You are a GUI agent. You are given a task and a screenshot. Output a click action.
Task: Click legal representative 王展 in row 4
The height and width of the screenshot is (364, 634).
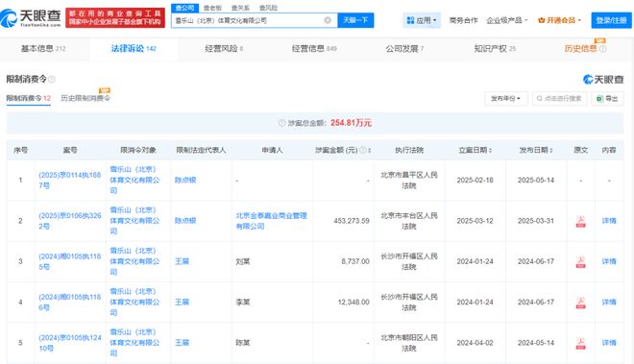(x=182, y=303)
